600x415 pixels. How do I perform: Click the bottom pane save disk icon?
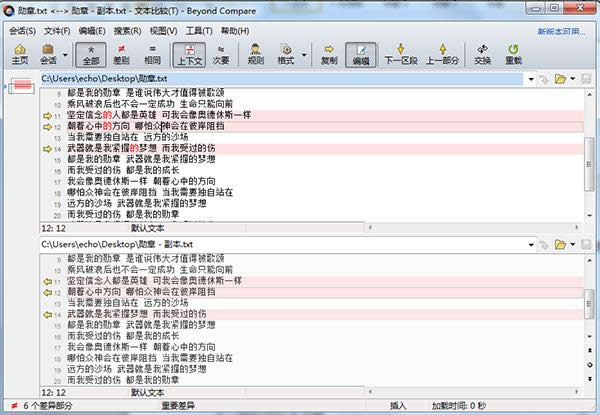586,244
